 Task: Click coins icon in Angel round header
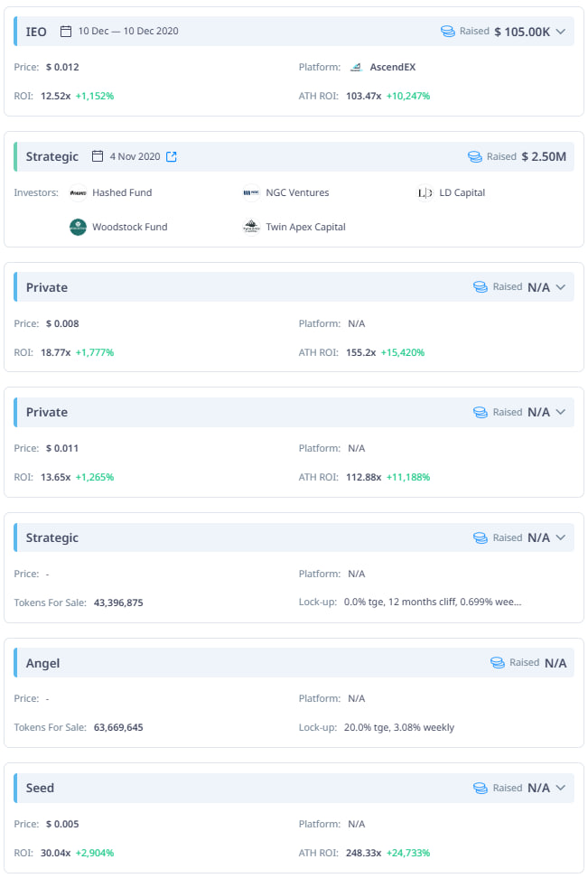(498, 663)
